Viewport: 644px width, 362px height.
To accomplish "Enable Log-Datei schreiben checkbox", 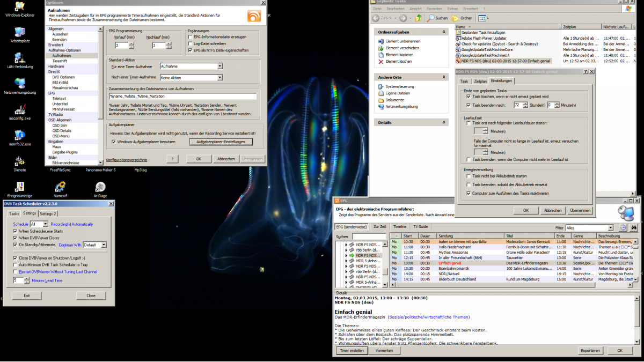I will point(190,43).
